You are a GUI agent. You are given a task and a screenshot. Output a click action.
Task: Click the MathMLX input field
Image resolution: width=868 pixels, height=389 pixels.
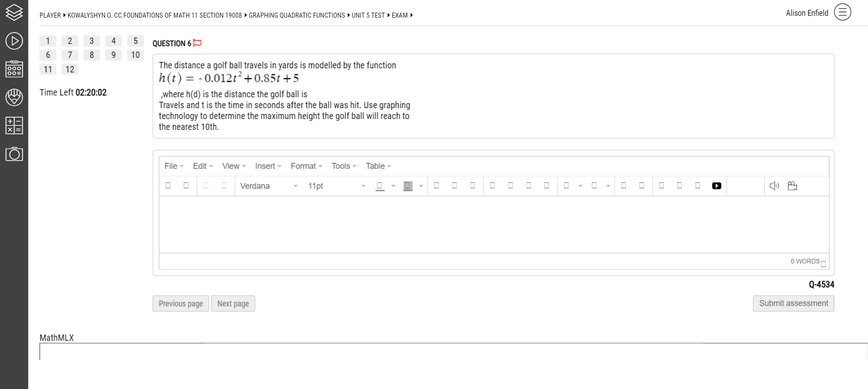453,351
